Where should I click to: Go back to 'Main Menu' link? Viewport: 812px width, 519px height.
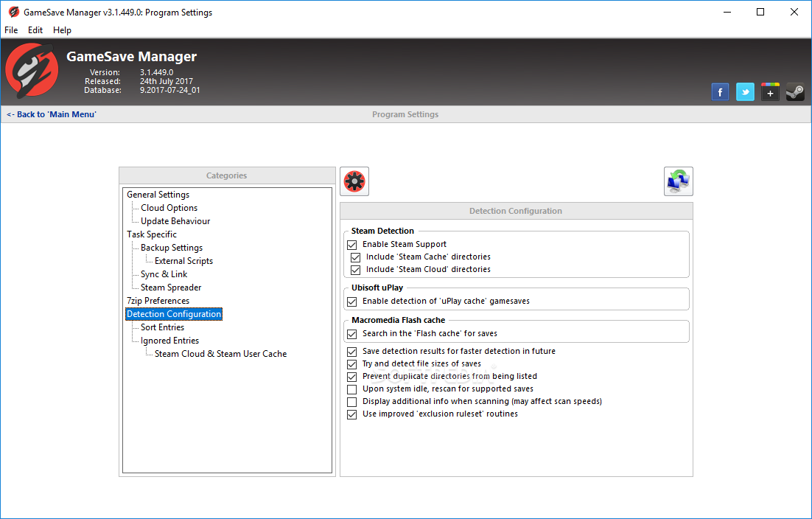coord(52,114)
